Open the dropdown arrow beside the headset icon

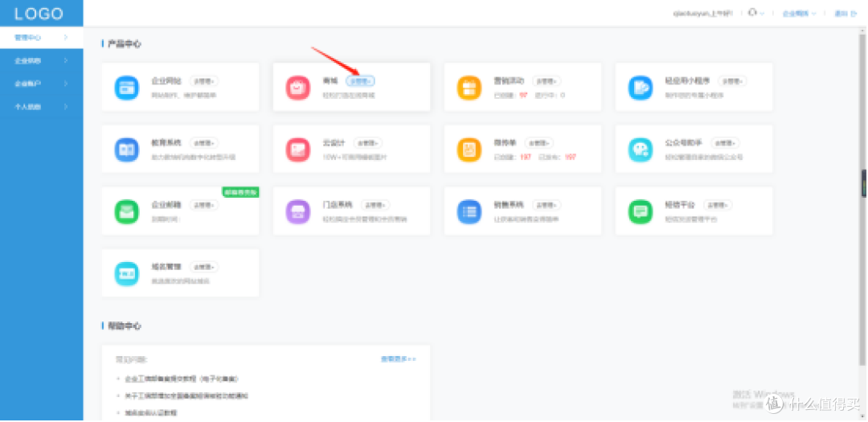762,14
